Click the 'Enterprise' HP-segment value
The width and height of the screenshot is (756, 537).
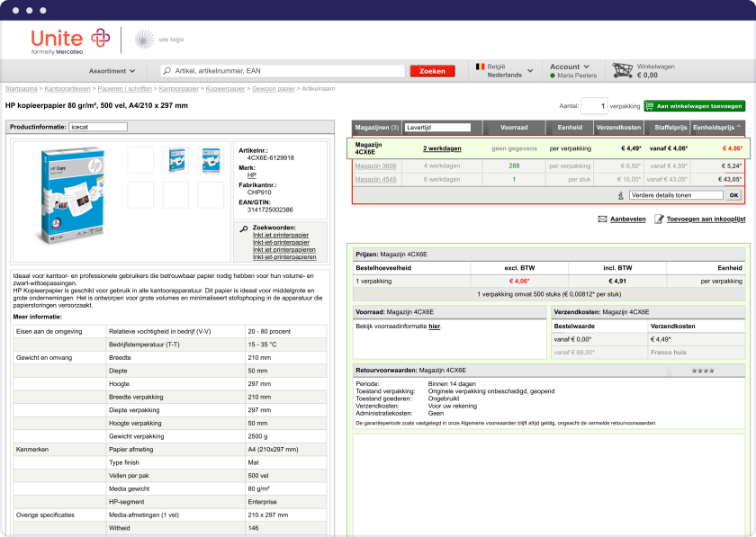pos(262,502)
